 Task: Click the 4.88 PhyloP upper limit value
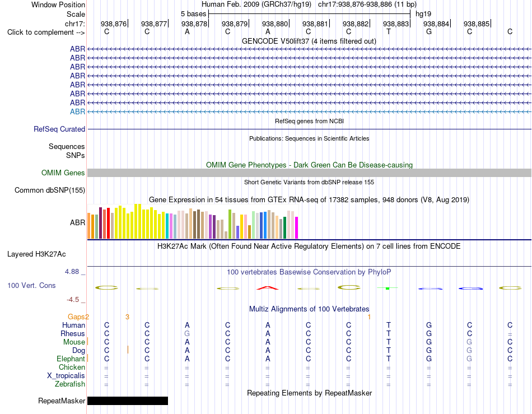[72, 272]
